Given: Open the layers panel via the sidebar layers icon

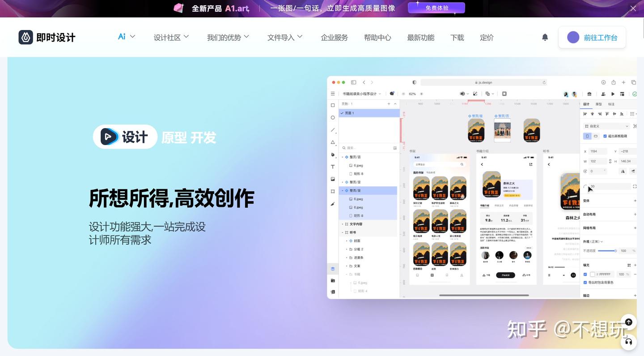Looking at the screenshot, I should tap(332, 269).
